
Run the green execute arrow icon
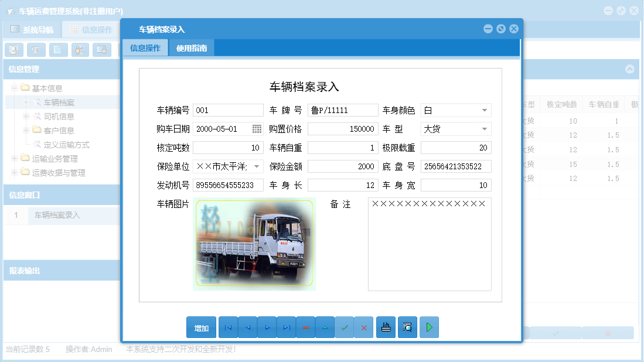pyautogui.click(x=428, y=327)
